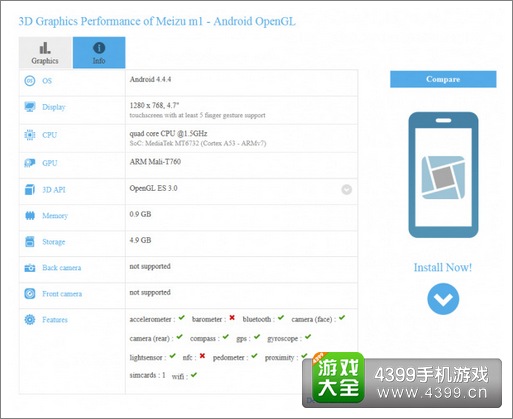The image size is (513, 419).
Task: Click the camera (rear) green check mark
Action: point(180,337)
